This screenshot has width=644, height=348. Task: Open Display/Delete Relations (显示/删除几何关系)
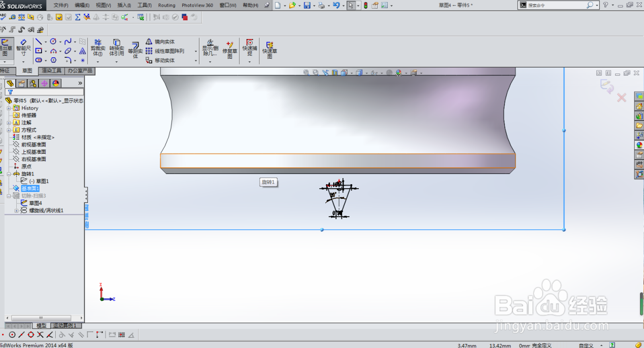210,48
